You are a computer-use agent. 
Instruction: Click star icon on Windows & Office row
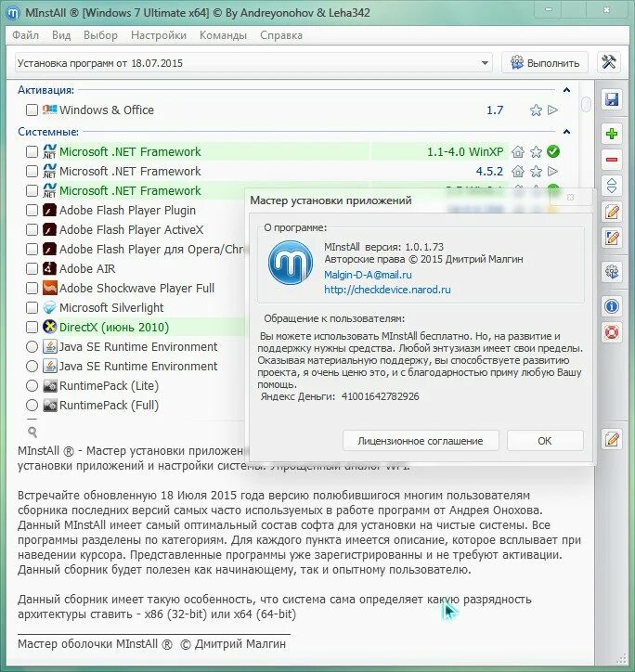(x=536, y=110)
